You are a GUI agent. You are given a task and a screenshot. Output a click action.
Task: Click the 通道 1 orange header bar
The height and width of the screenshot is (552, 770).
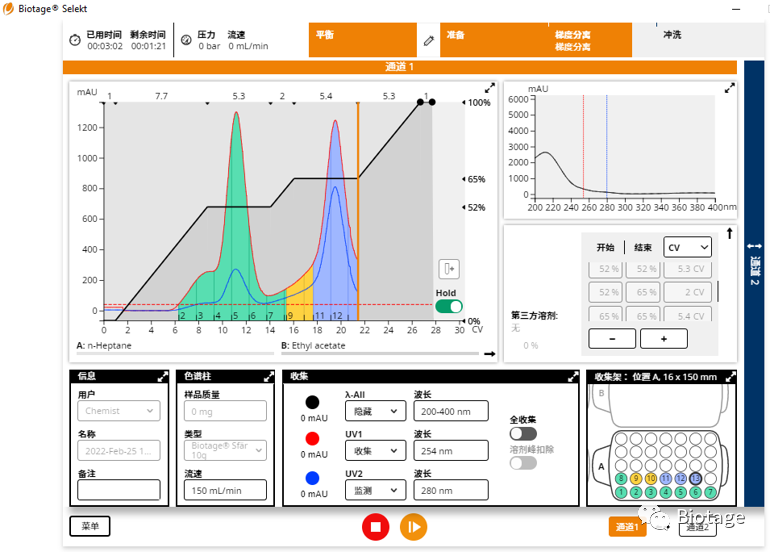[400, 67]
